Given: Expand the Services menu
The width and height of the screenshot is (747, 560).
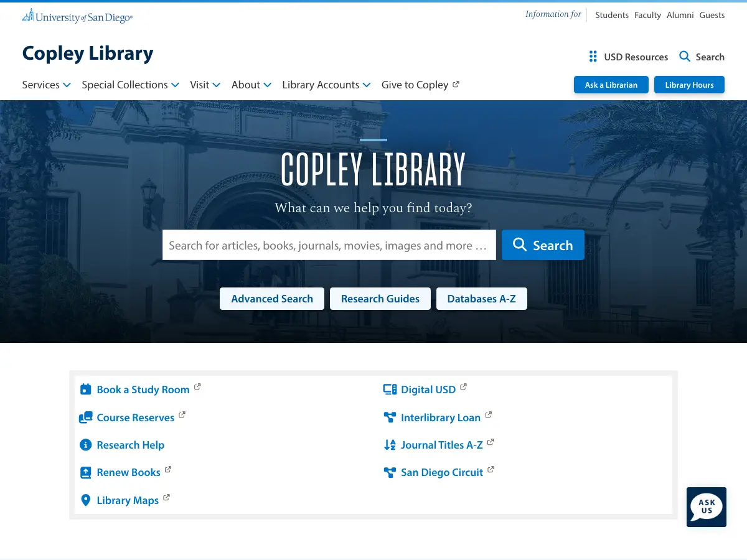Looking at the screenshot, I should 47,85.
